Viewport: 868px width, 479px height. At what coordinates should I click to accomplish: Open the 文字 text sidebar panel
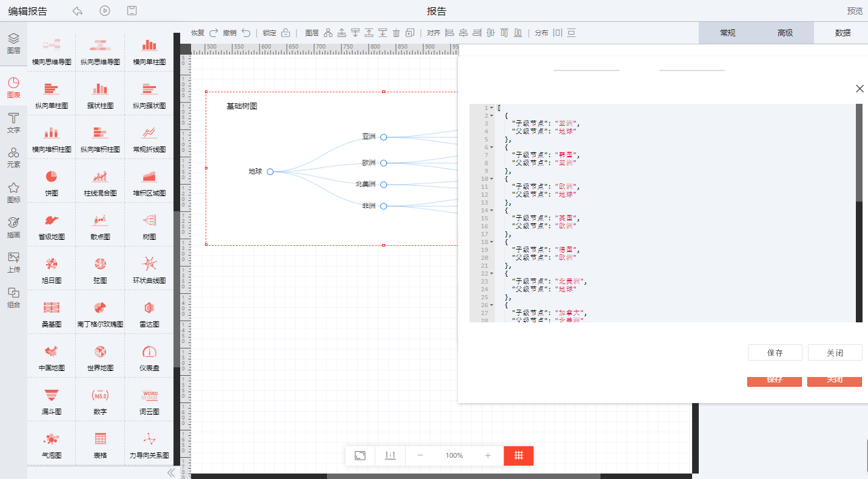click(13, 123)
